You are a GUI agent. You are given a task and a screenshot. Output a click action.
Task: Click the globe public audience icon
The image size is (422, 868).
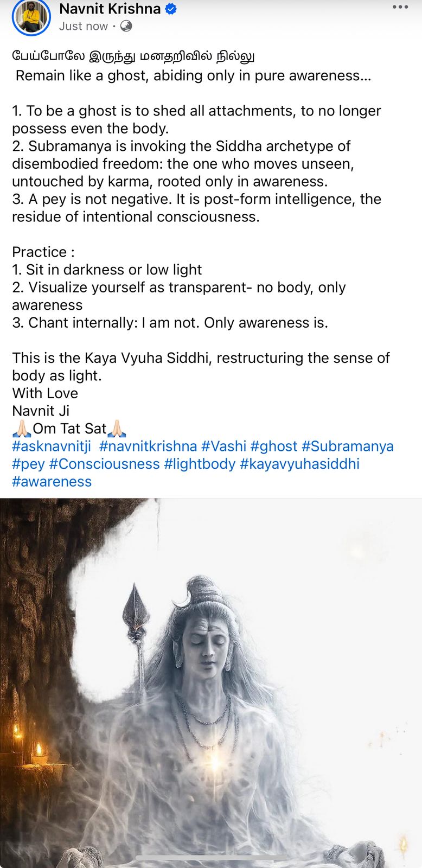tap(126, 26)
